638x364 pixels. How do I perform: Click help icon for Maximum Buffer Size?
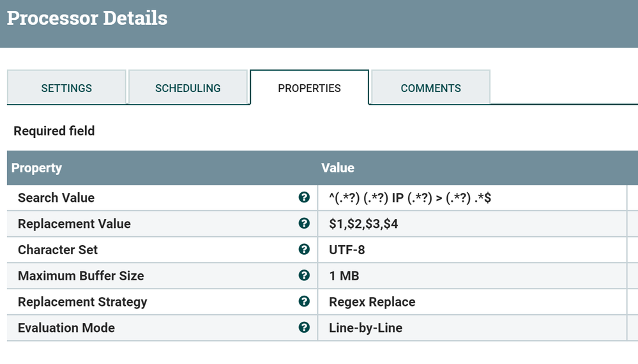coord(304,276)
